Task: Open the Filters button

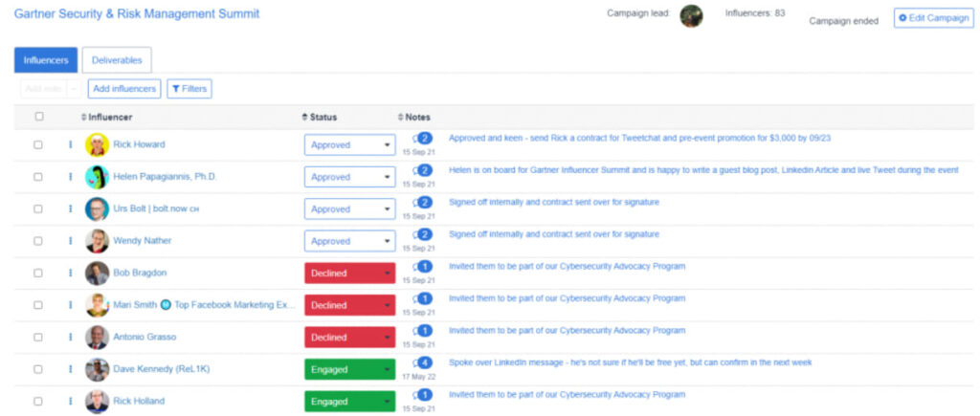Action: (x=189, y=89)
